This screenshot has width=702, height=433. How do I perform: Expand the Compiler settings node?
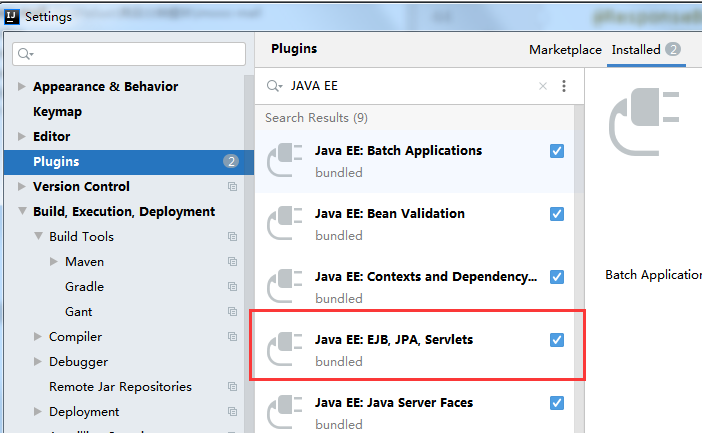(38, 337)
